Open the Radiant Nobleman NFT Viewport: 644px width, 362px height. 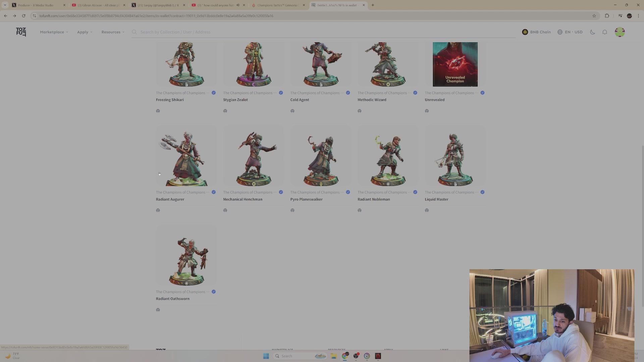(388, 156)
